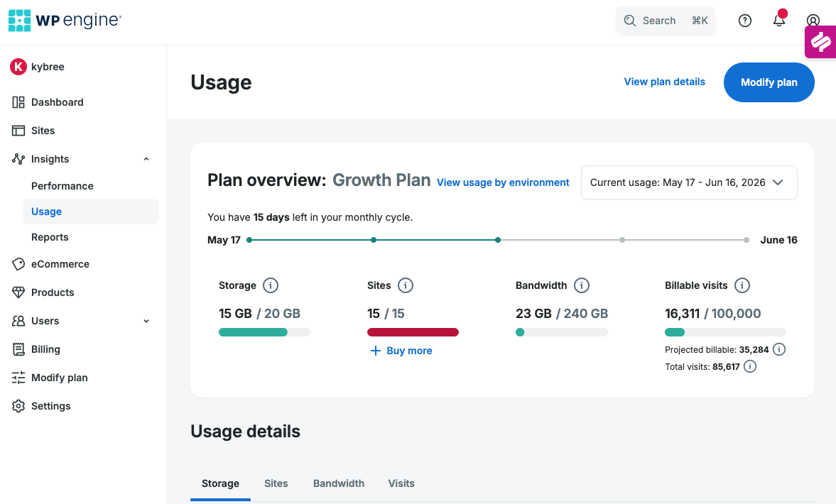Click the Storage usage progress bar

click(x=264, y=332)
